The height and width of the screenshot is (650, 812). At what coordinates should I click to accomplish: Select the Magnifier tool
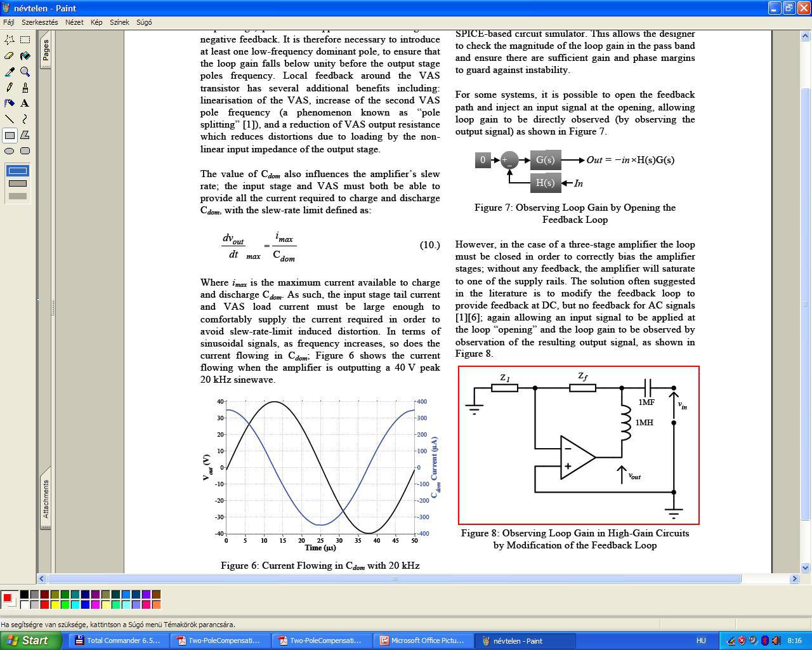click(25, 72)
